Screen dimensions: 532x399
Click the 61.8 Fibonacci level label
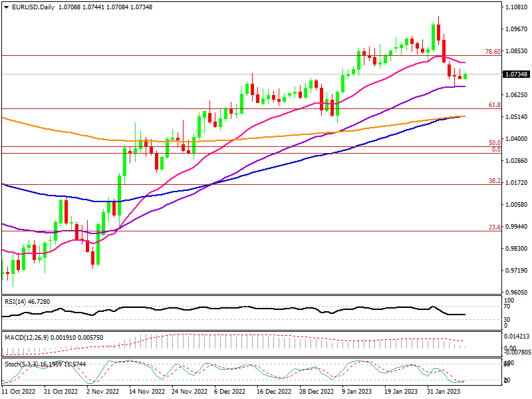(494, 105)
